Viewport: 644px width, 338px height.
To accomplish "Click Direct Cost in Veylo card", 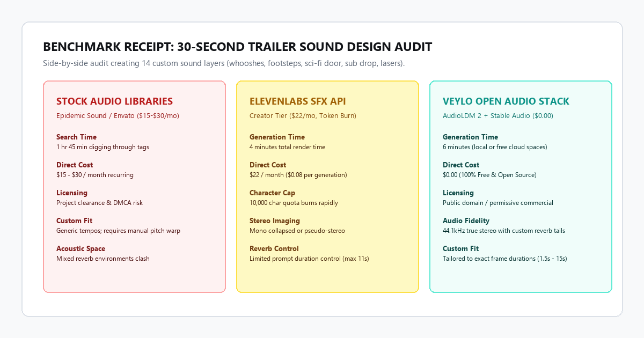I will click(x=461, y=165).
